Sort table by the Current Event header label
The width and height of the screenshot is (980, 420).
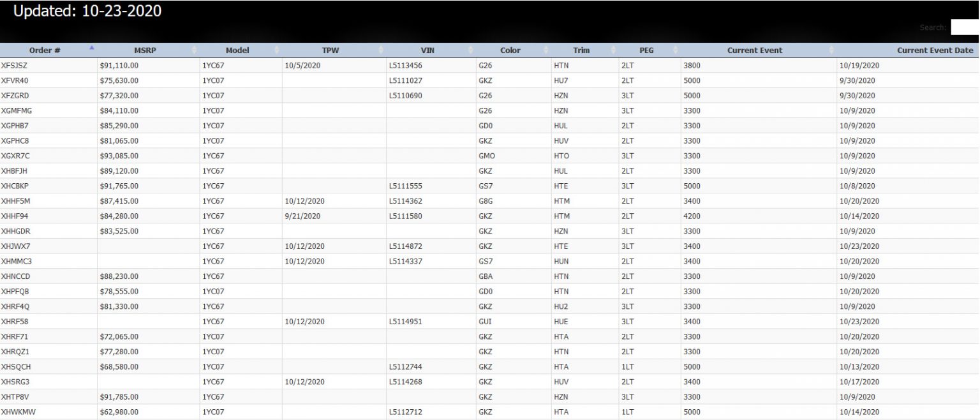[x=754, y=50]
